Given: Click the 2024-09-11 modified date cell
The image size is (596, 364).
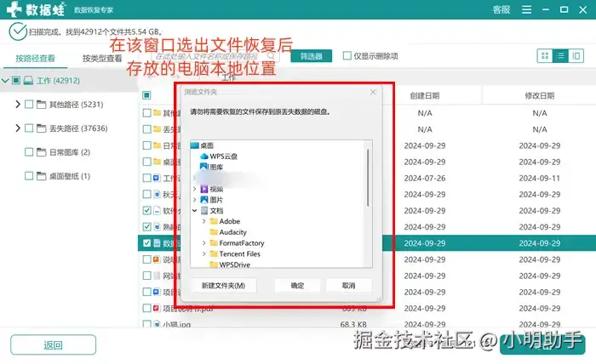Looking at the screenshot, I should pos(539,178).
